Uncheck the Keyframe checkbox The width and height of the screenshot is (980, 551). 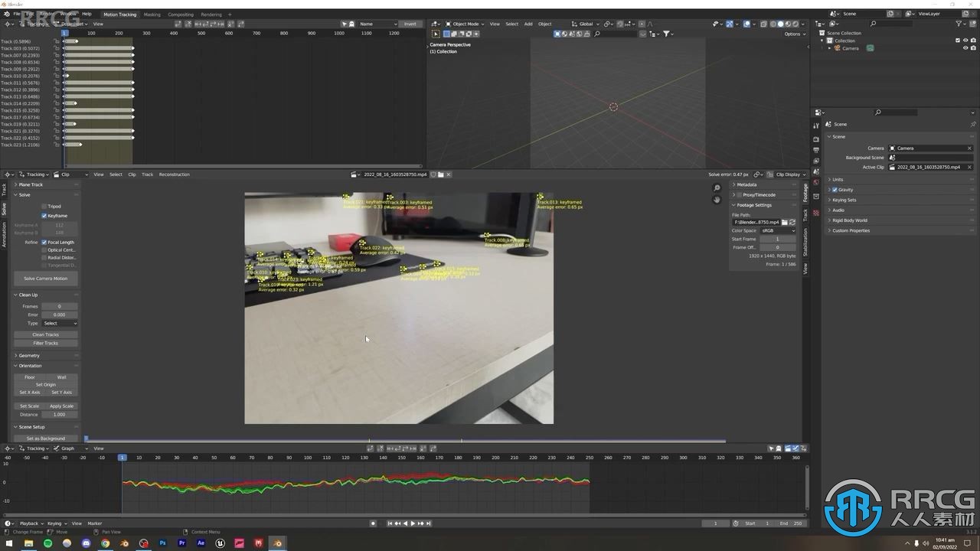[44, 216]
